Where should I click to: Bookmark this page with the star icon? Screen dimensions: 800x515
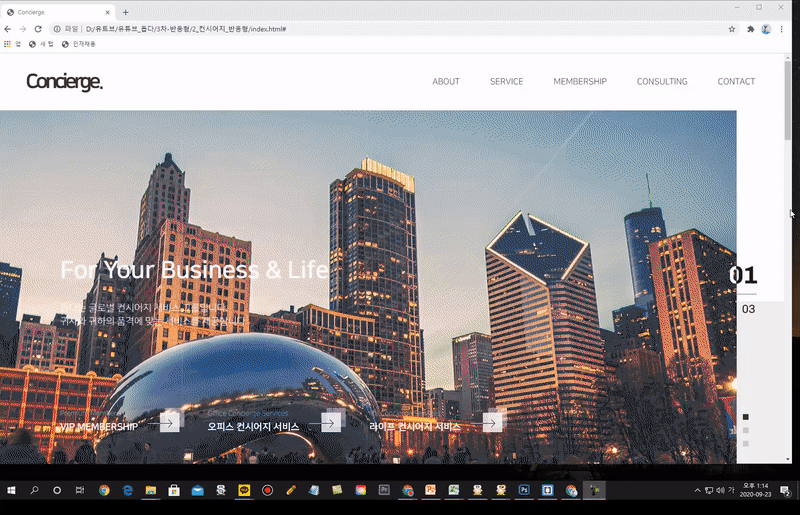pyautogui.click(x=732, y=29)
